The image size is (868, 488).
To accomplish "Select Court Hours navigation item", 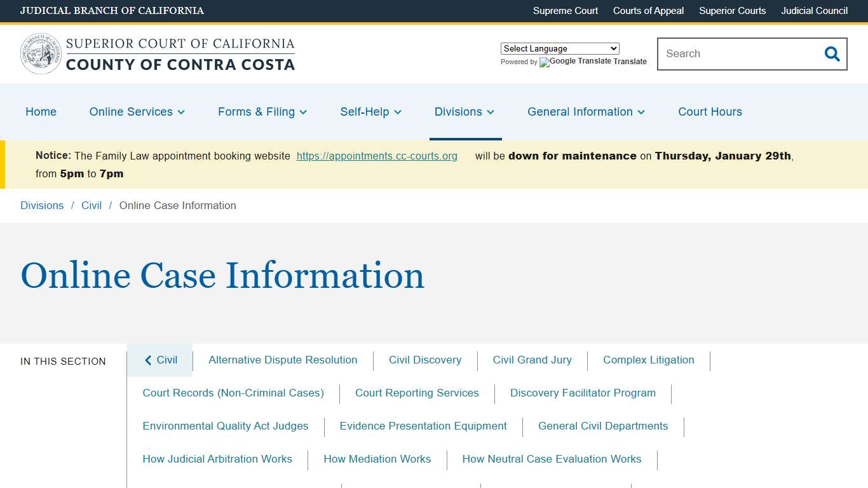I will pos(710,112).
